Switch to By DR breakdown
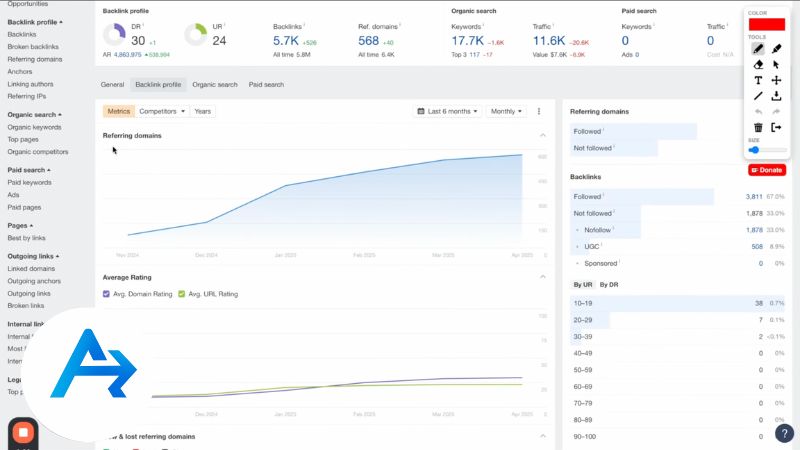 pos(609,285)
